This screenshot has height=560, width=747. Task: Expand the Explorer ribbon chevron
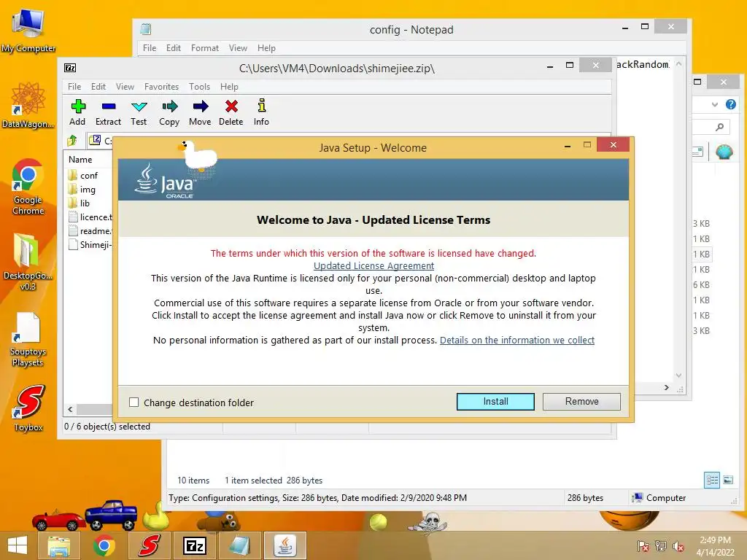pos(714,105)
